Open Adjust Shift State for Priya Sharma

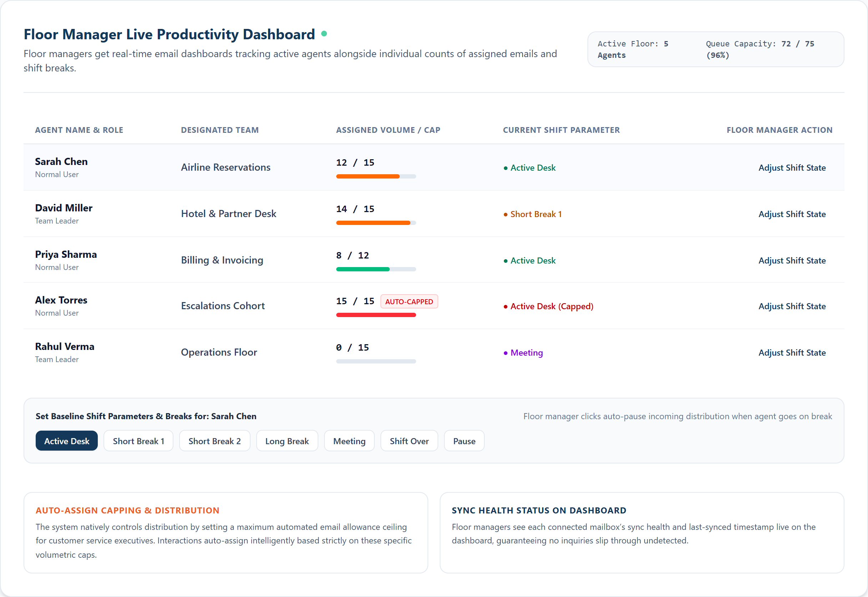pos(792,260)
